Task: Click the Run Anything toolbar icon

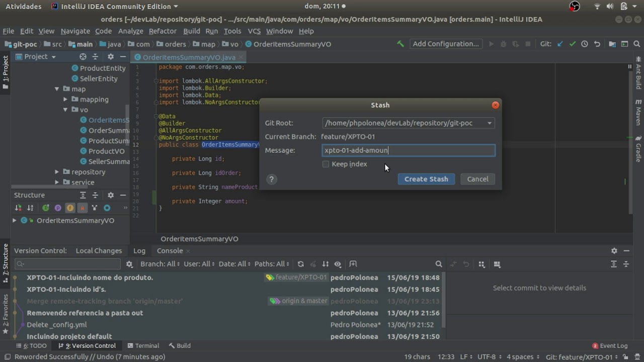Action: pos(624,44)
